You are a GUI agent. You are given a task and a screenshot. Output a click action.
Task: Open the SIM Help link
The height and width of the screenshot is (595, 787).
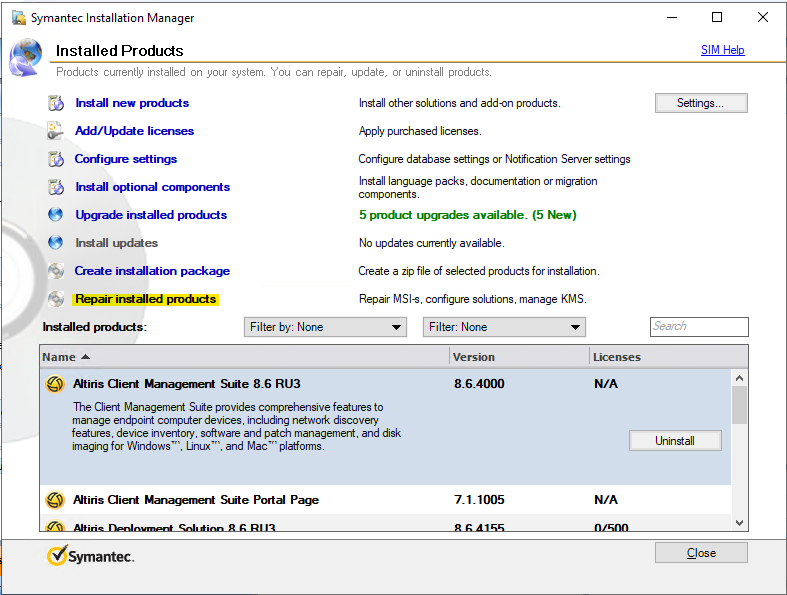tap(722, 50)
